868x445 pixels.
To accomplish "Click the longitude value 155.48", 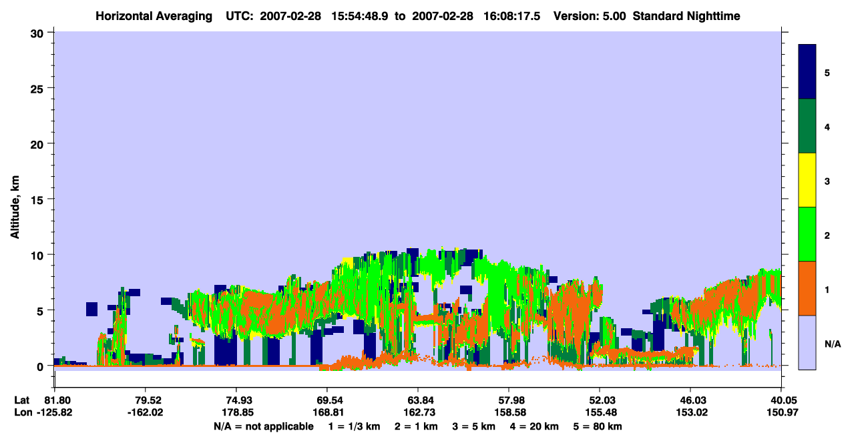I will coord(600,412).
